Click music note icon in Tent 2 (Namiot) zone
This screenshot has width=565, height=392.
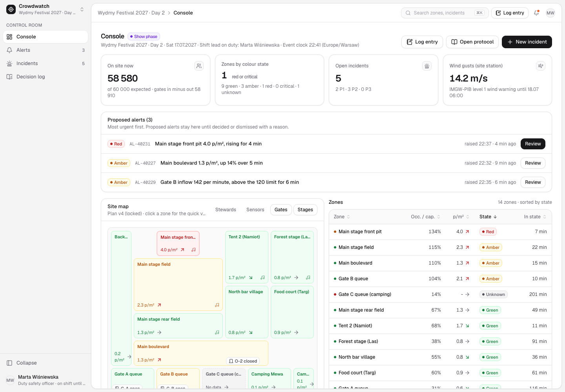pos(262,278)
